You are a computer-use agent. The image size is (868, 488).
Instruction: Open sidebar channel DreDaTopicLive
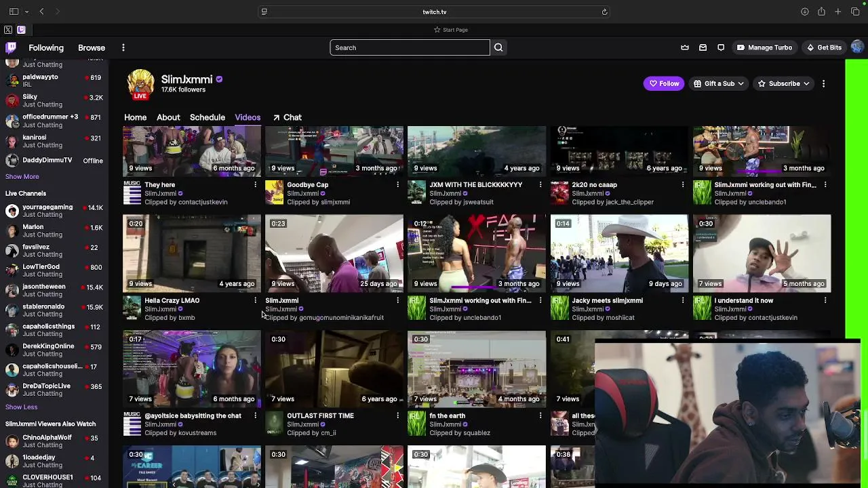(54, 390)
